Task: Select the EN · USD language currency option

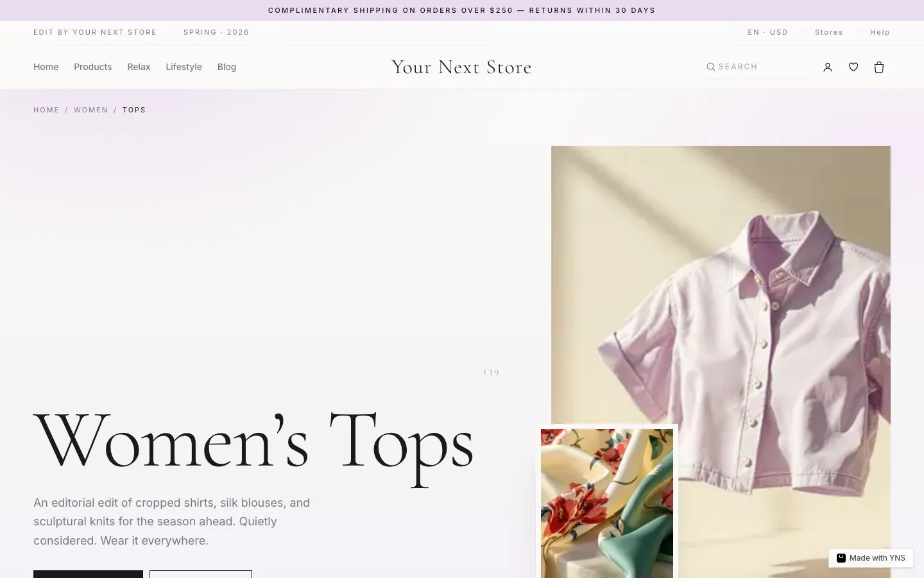Action: (x=767, y=32)
